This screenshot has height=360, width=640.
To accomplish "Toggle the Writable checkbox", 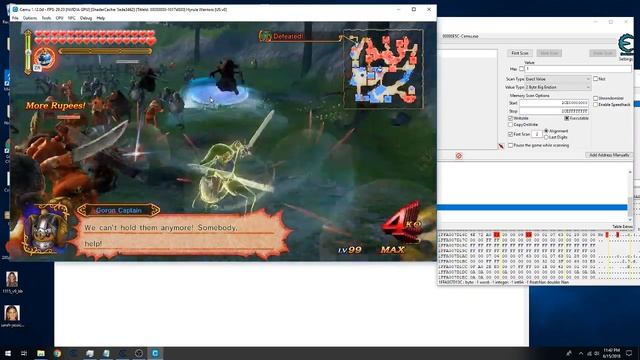I will click(510, 118).
